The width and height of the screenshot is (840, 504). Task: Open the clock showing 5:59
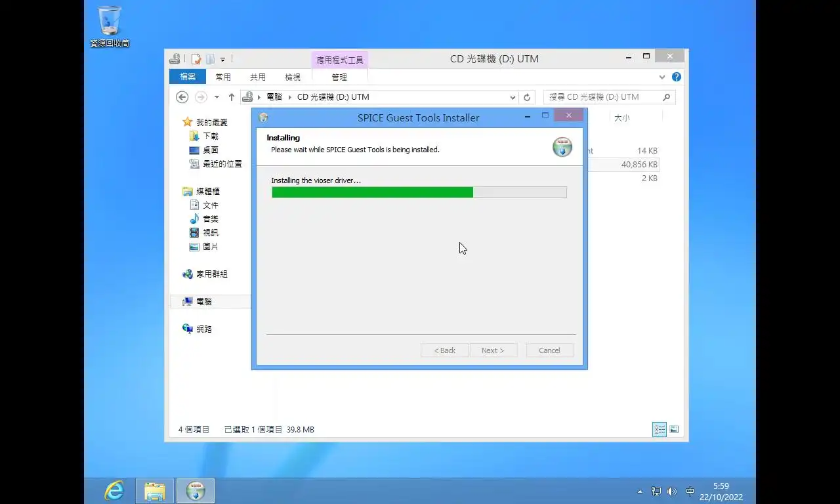click(x=721, y=492)
